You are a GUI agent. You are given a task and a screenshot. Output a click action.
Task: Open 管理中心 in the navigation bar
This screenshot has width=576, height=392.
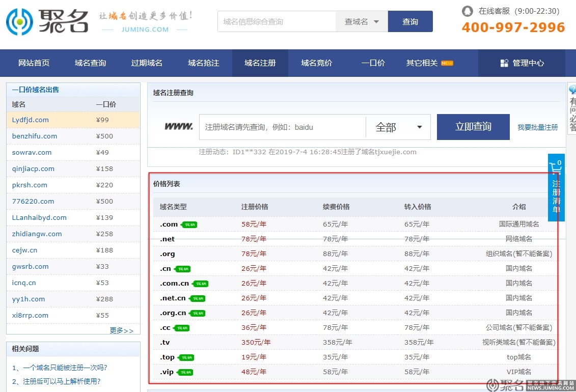522,63
